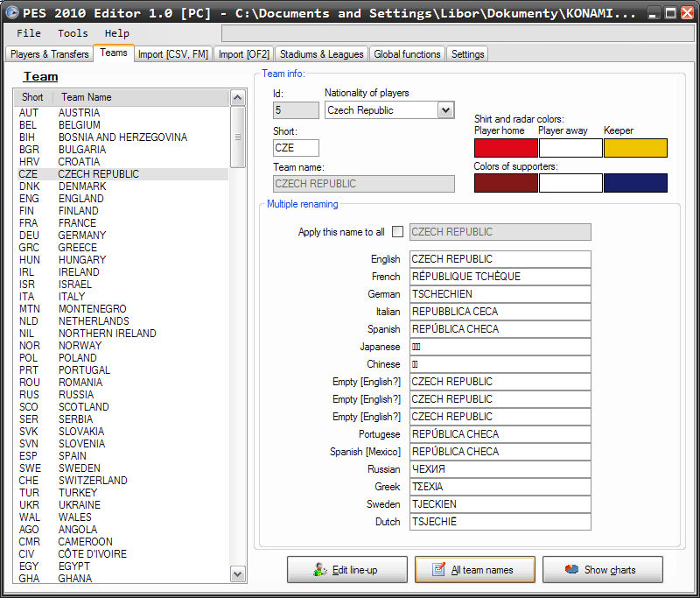700x598 pixels.
Task: Select CROATIA in the team list
Action: coord(122,162)
